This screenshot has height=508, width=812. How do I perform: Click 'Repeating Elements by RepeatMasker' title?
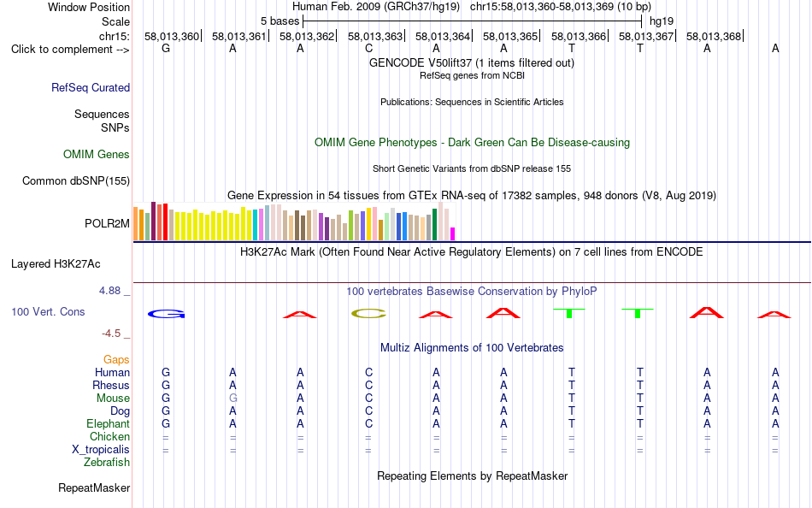tap(473, 476)
